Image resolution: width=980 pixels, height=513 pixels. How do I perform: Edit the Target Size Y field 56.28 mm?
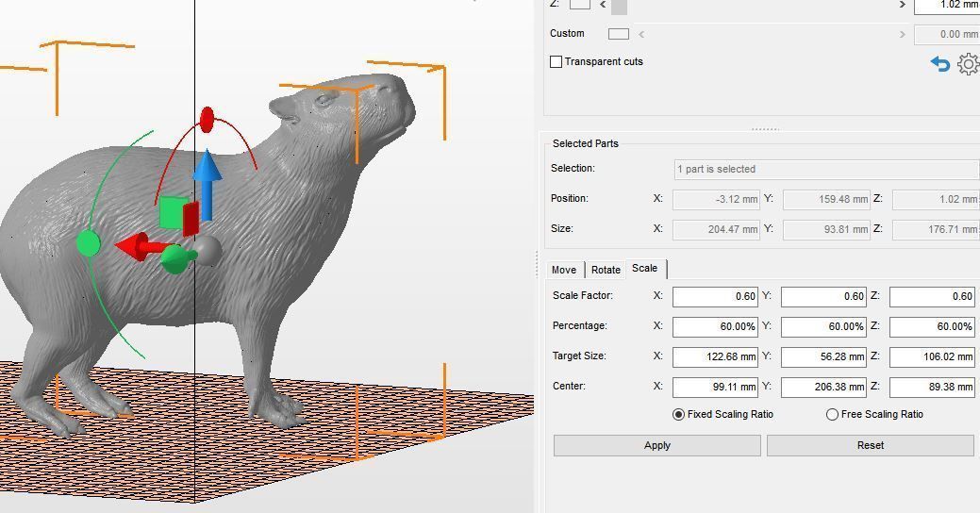(823, 356)
